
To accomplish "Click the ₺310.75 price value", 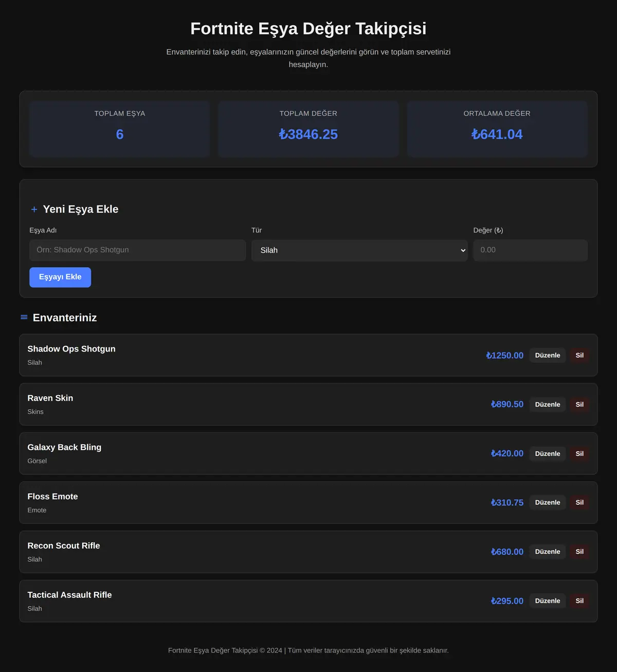I will 507,503.
